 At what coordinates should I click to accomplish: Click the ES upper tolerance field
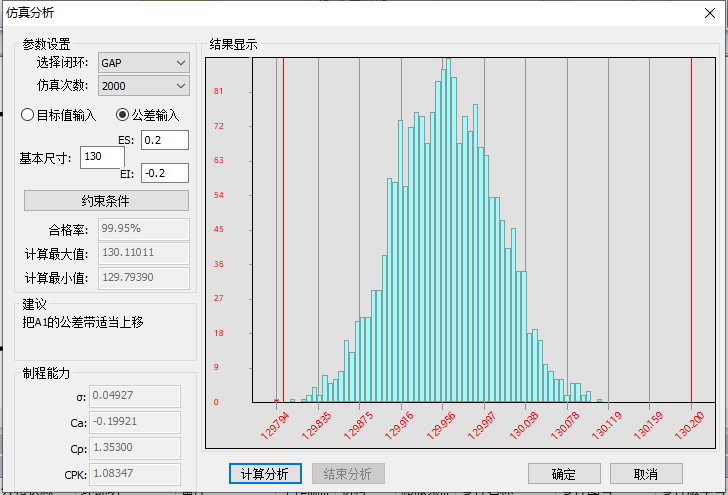tap(164, 141)
